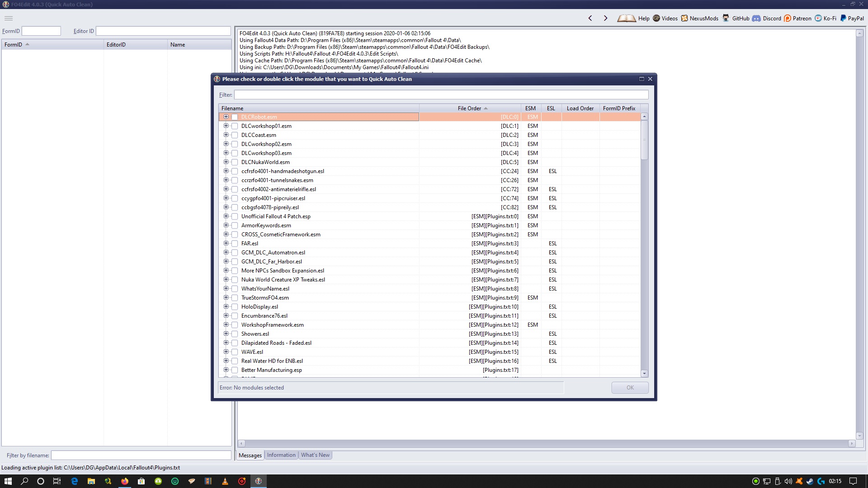
Task: Open the PayPal donation icon
Action: click(843, 19)
